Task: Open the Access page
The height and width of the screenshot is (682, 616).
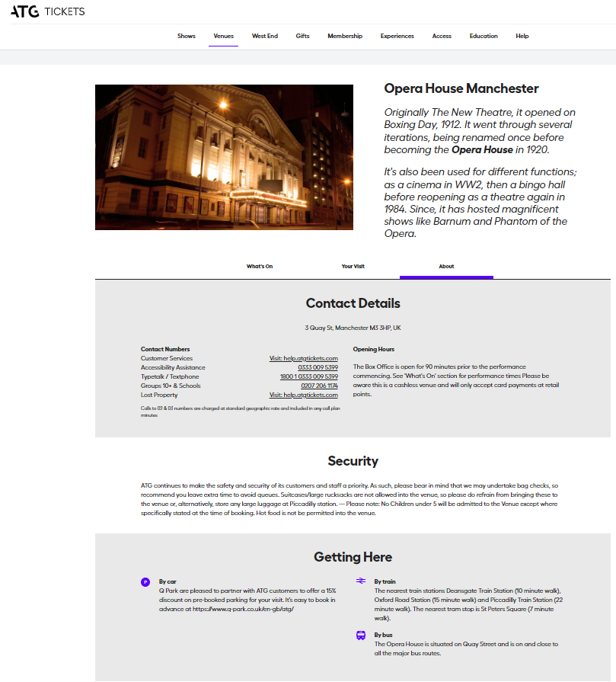Action: pos(442,36)
